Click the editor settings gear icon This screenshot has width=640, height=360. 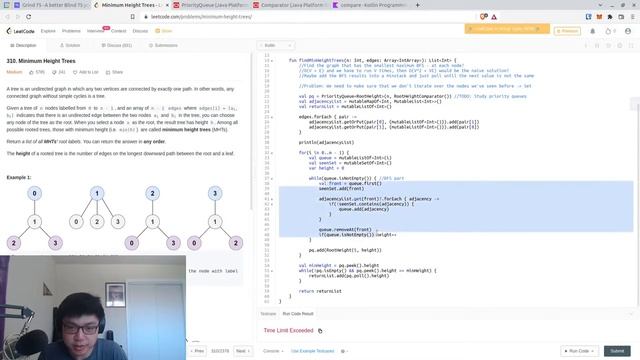click(x=620, y=45)
